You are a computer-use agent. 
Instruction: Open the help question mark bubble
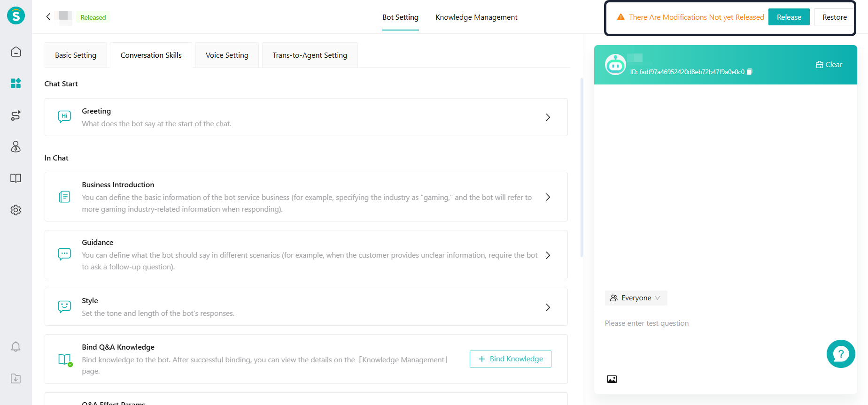[840, 354]
